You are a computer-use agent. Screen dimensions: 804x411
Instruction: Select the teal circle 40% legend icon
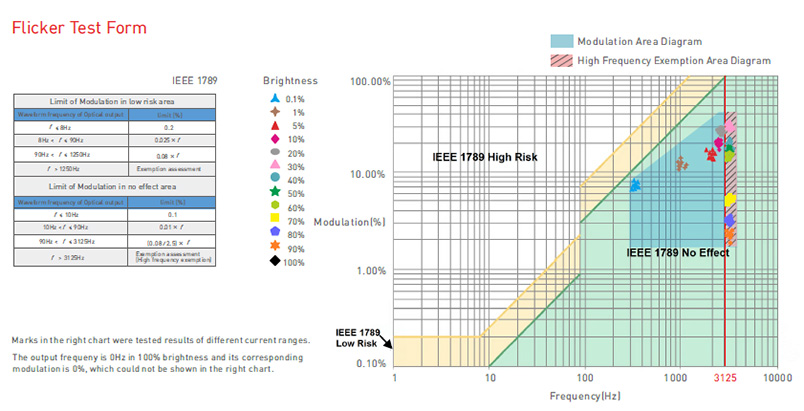[x=275, y=177]
